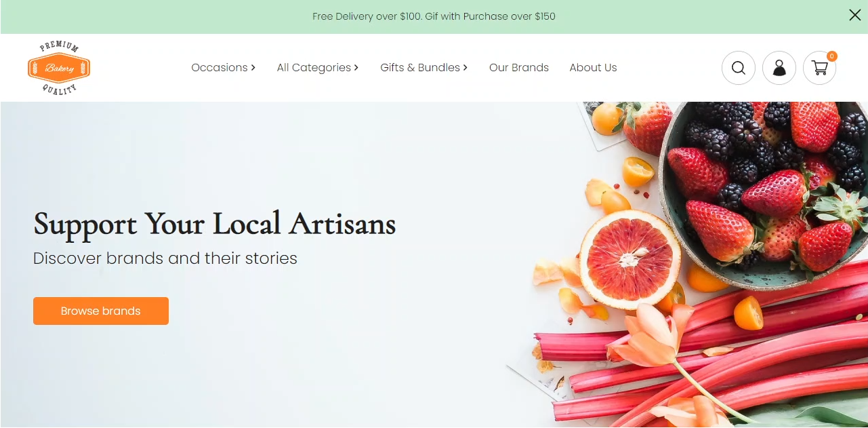View the shopping cart icon
The height and width of the screenshot is (428, 868).
tap(820, 68)
